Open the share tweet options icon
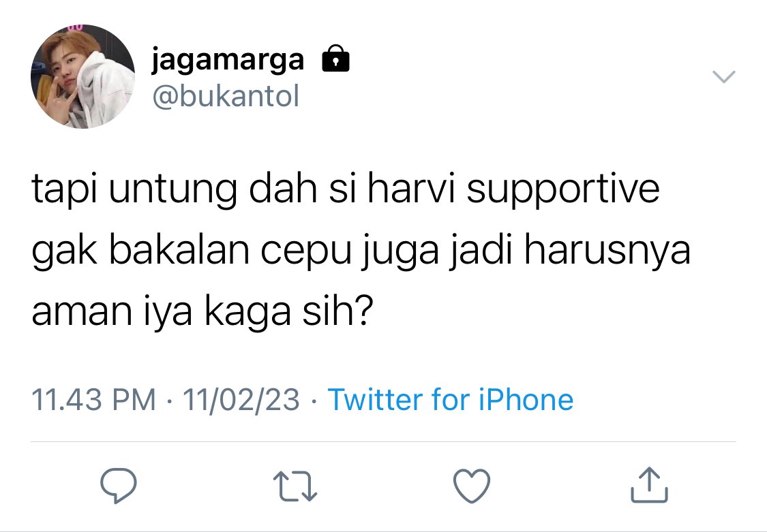767x532 pixels. click(648, 484)
